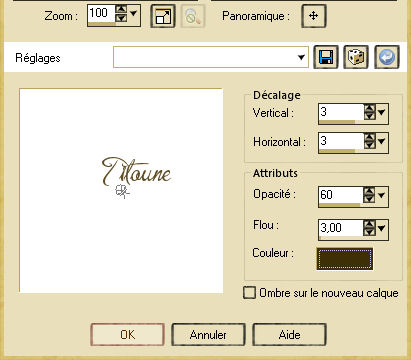Open the Flou value dropdown arrow

click(x=381, y=228)
